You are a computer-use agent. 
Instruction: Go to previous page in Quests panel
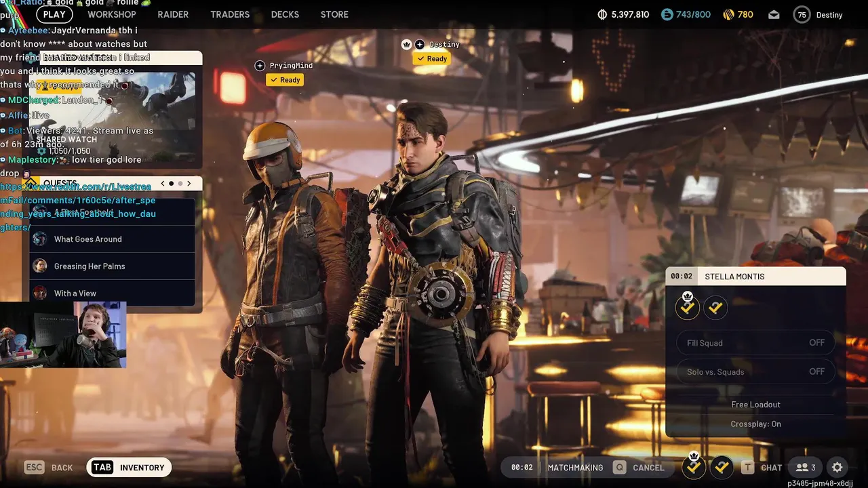coord(163,183)
